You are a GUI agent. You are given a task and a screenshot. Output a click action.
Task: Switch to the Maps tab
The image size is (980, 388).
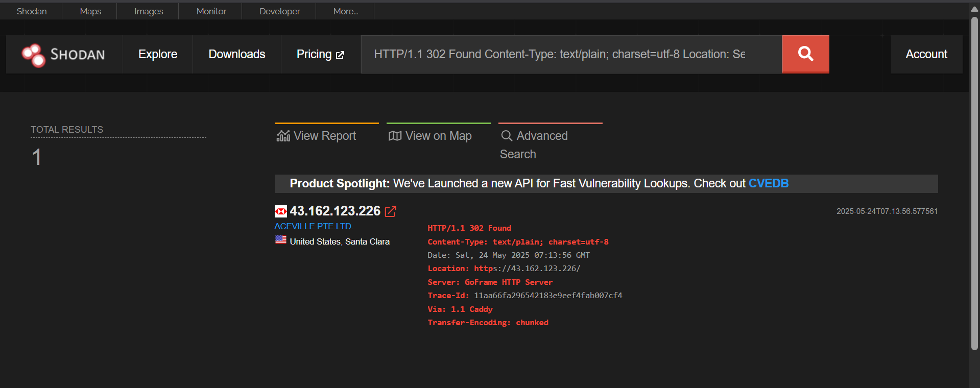point(90,11)
